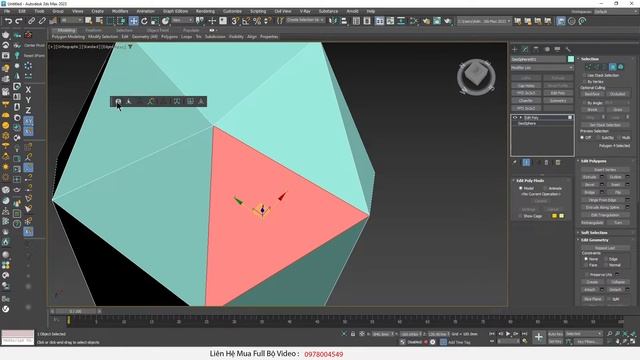Enable Preserve UVs checkbox

click(x=587, y=275)
